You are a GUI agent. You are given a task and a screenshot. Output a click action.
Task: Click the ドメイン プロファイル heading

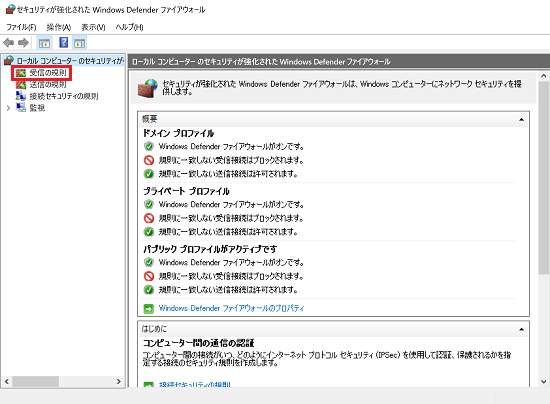click(x=178, y=133)
